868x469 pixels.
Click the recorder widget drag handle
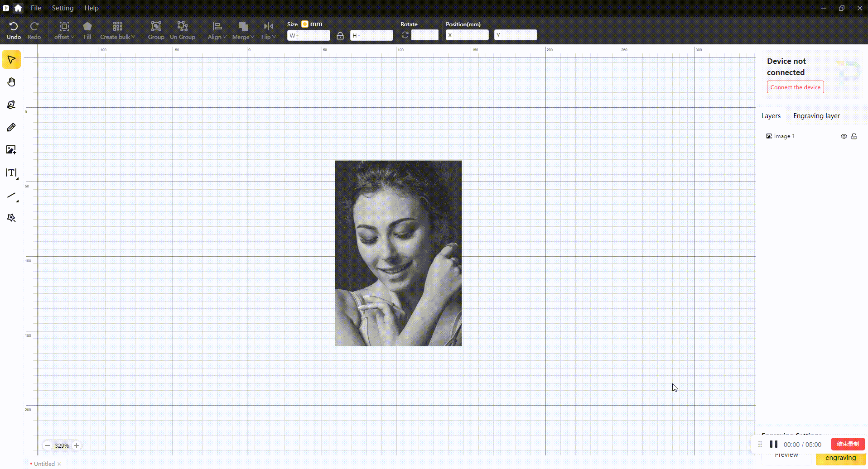pyautogui.click(x=760, y=444)
